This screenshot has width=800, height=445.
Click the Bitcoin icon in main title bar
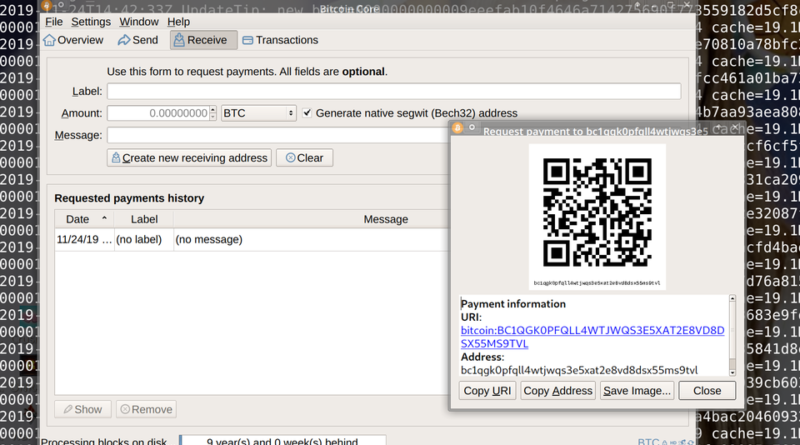coord(46,6)
